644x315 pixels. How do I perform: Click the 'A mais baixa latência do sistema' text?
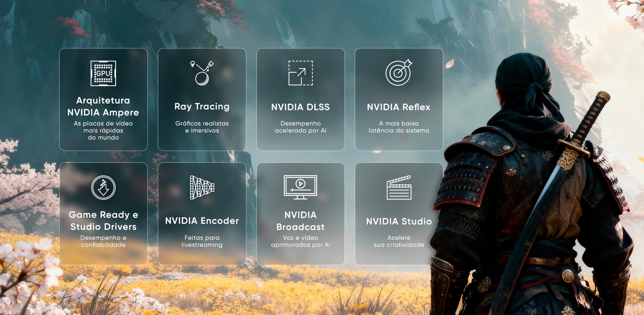(398, 127)
